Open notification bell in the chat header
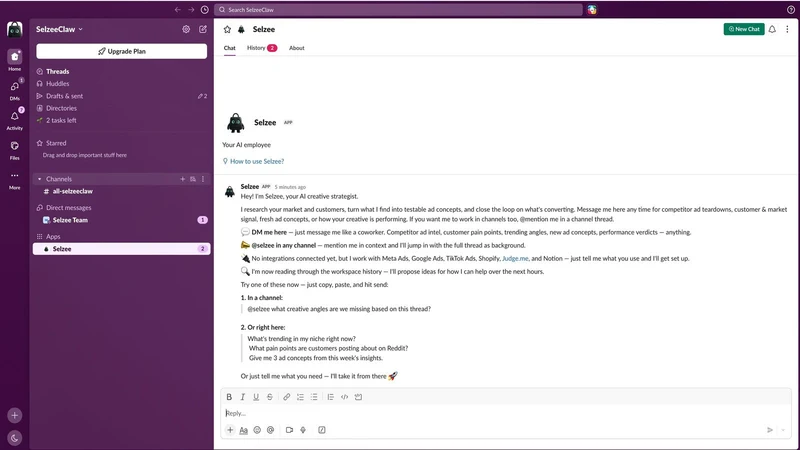Screen dimensions: 800x450 pos(772,29)
